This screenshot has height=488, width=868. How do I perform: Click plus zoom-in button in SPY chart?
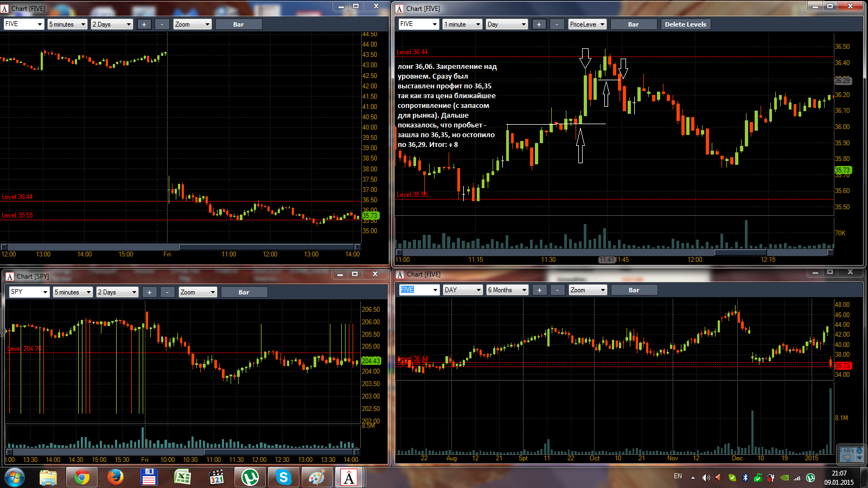click(x=150, y=292)
